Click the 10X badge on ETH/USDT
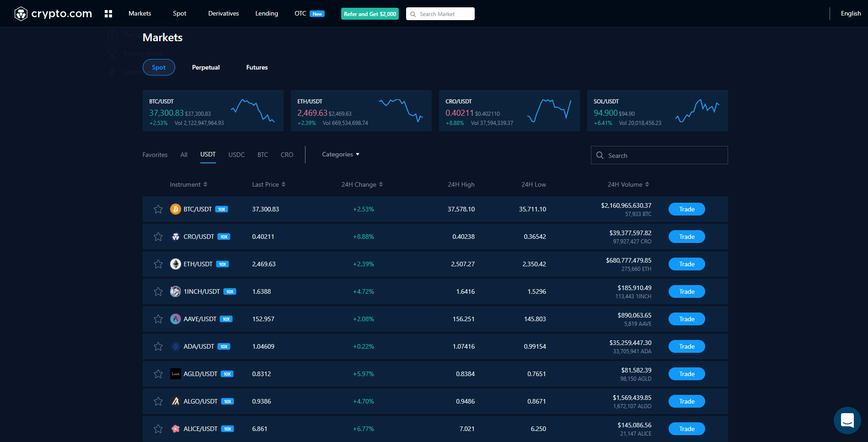 [x=223, y=264]
